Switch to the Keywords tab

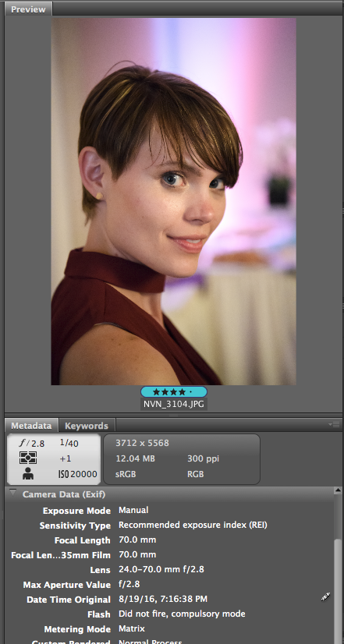coord(87,426)
